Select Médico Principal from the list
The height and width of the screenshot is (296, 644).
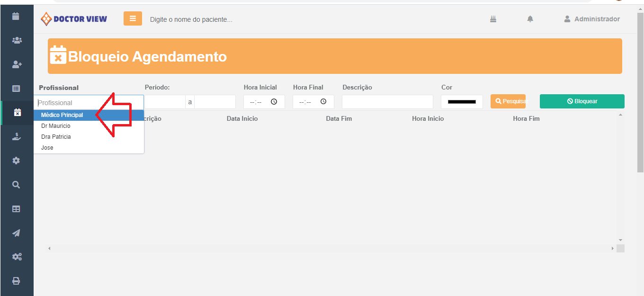pyautogui.click(x=62, y=115)
